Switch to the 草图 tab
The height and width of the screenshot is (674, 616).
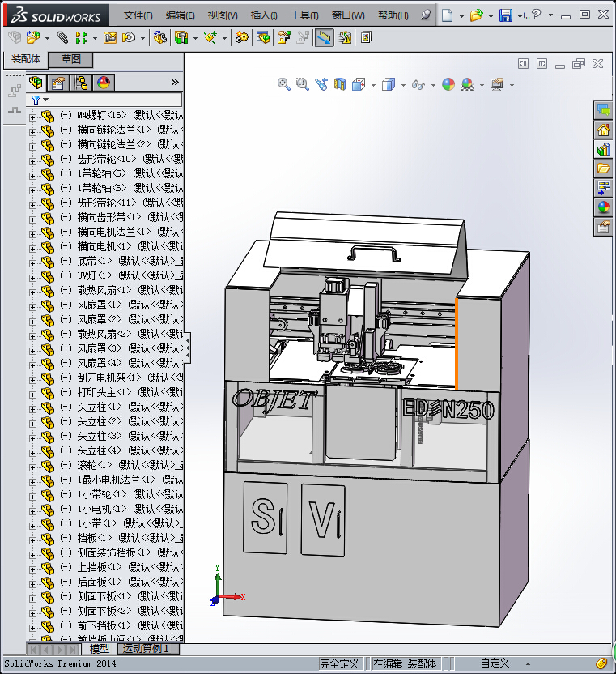point(70,59)
